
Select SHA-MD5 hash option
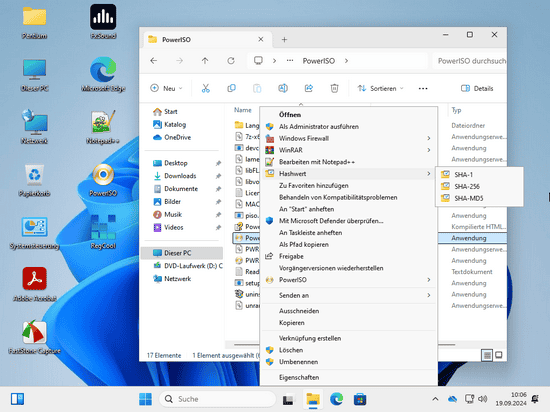(x=479, y=198)
